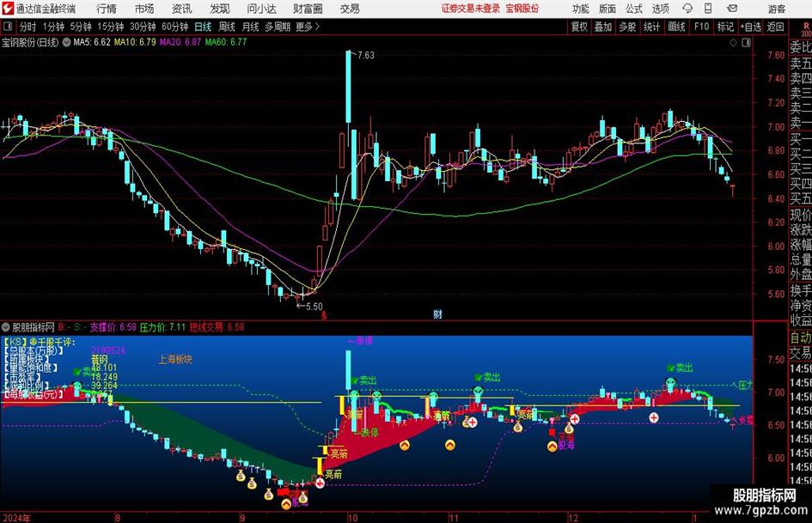Click the 上海板块 label in indicator panel

point(175,359)
